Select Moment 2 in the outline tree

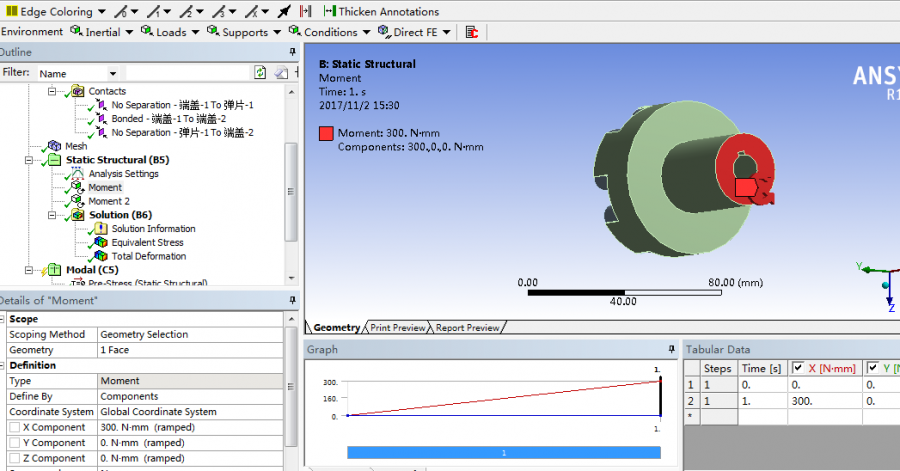click(x=108, y=201)
